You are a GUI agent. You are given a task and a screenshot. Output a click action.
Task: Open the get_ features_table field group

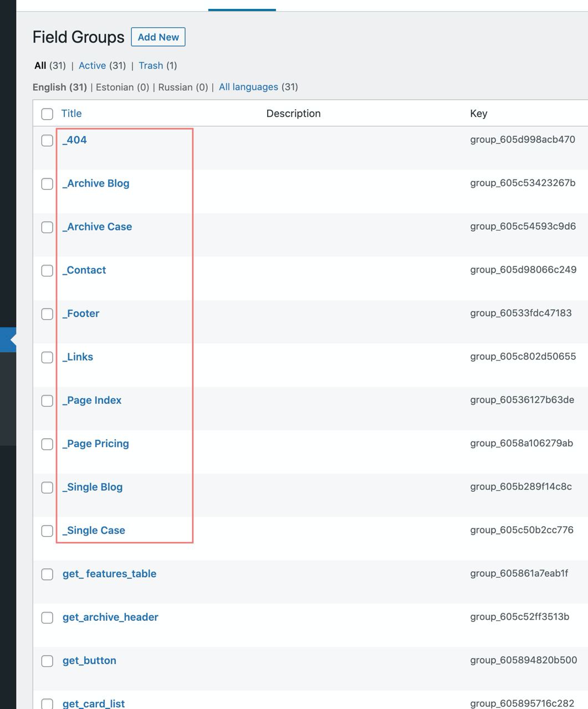tap(110, 574)
